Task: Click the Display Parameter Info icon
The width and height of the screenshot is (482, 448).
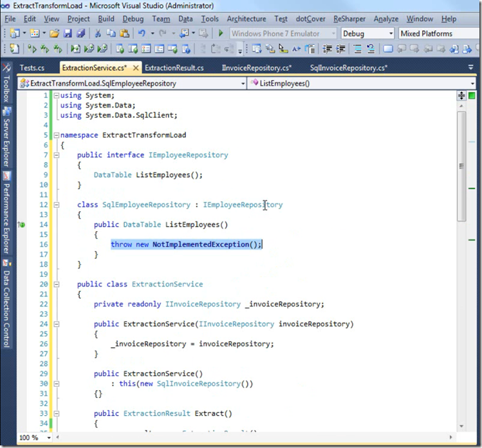Action: [270, 49]
